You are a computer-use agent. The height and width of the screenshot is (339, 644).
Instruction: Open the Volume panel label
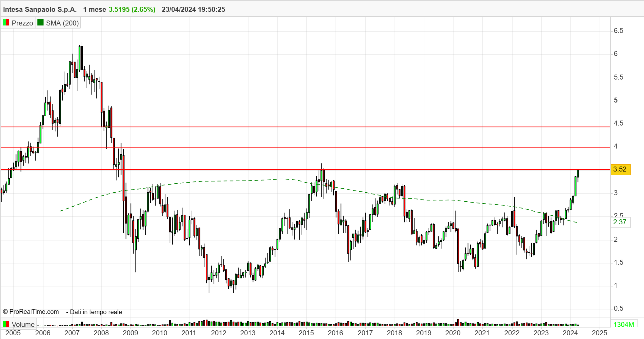[23, 324]
